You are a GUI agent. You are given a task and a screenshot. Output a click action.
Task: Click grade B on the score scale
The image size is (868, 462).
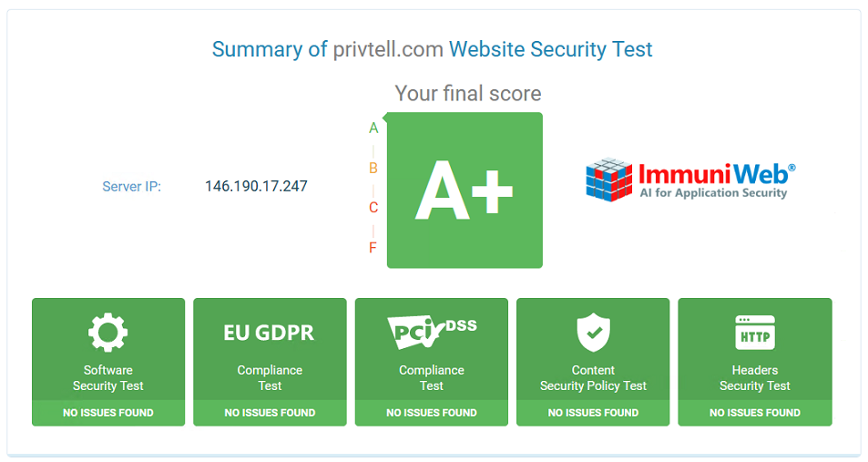373,168
